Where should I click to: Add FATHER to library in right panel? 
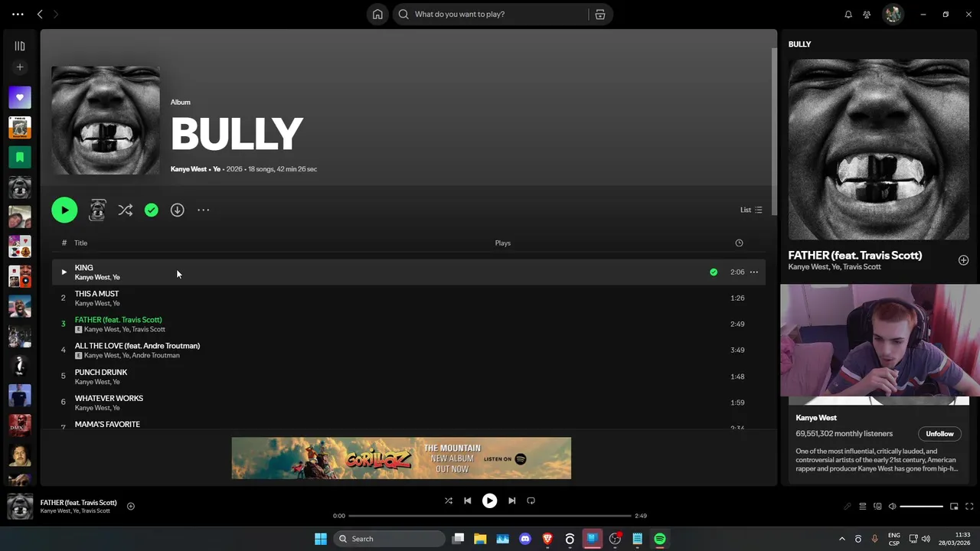[963, 260]
